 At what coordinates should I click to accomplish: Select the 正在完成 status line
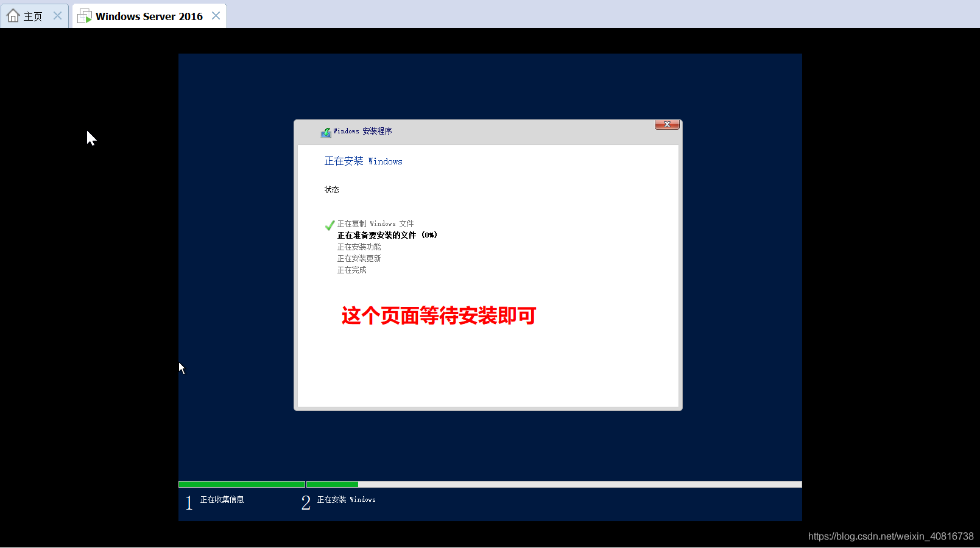[352, 270]
